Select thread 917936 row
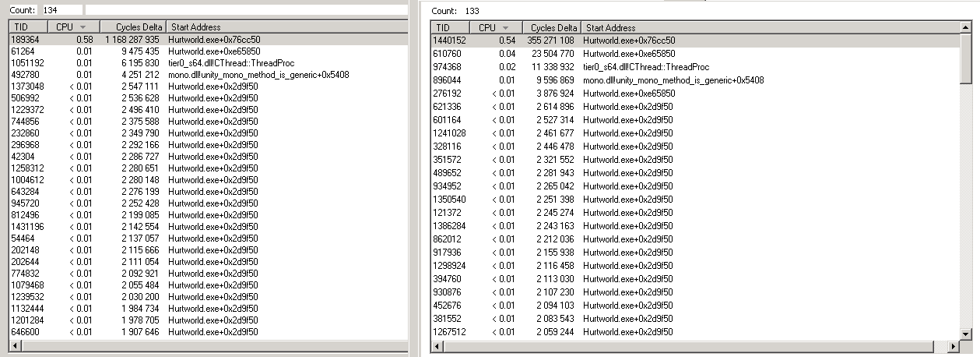Image resolution: width=980 pixels, height=357 pixels. click(x=694, y=252)
